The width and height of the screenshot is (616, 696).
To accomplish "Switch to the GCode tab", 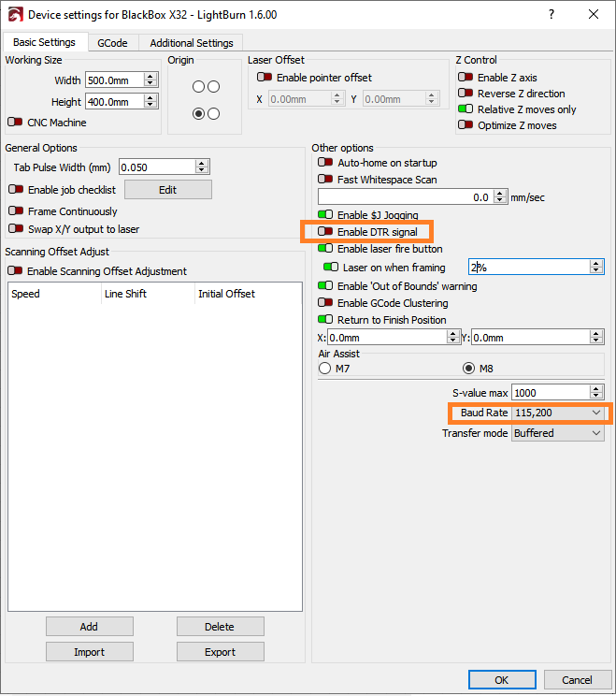I will 112,43.
